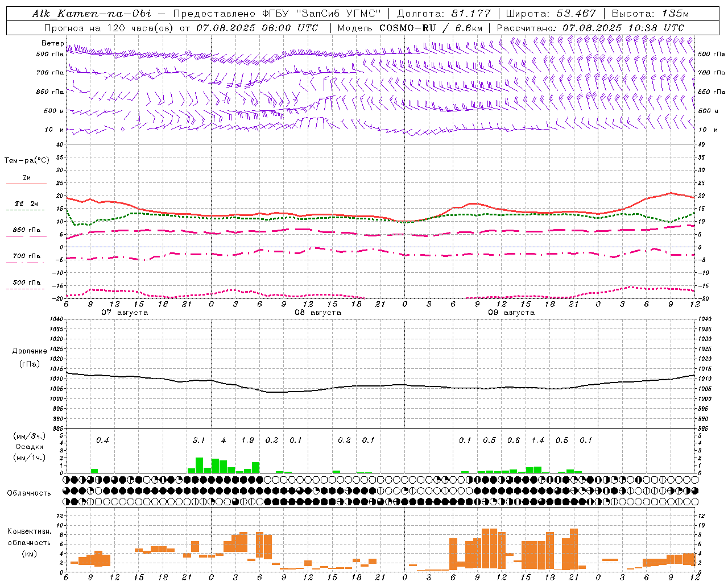Click the Тем-ра(°C) temperature axis label

tap(27, 161)
